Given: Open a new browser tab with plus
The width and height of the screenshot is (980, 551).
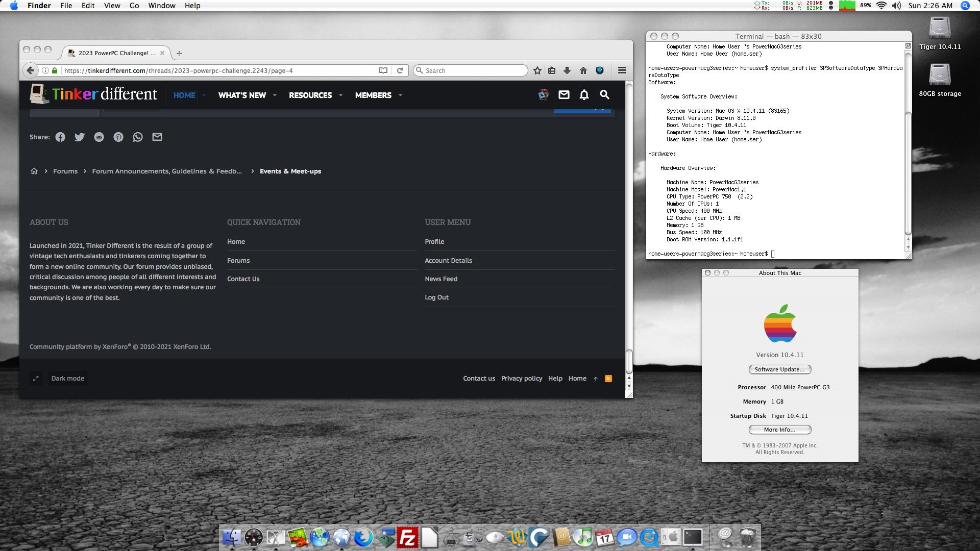Looking at the screenshot, I should coord(179,53).
